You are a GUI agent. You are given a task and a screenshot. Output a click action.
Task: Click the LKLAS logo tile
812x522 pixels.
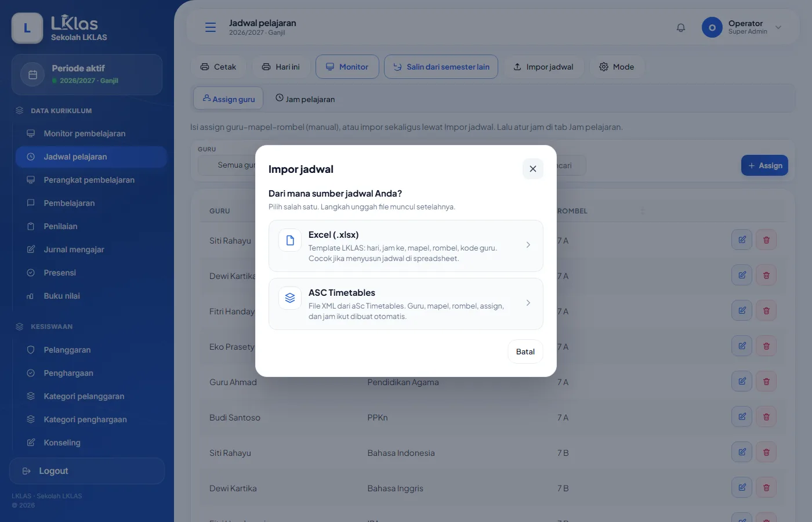(x=27, y=28)
